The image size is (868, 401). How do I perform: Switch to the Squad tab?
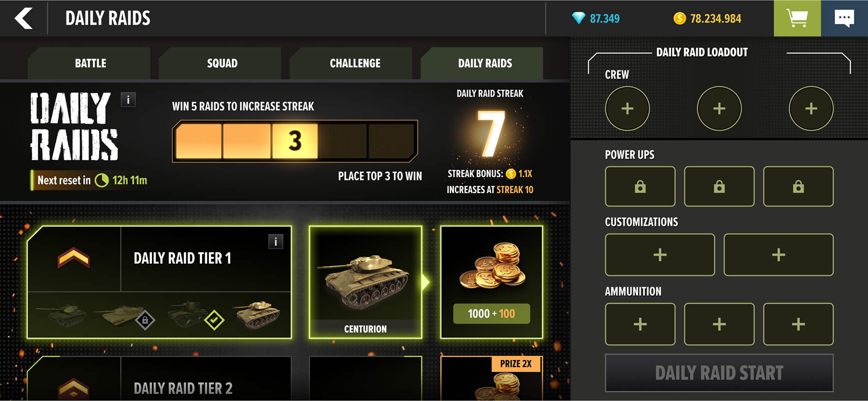pos(222,63)
